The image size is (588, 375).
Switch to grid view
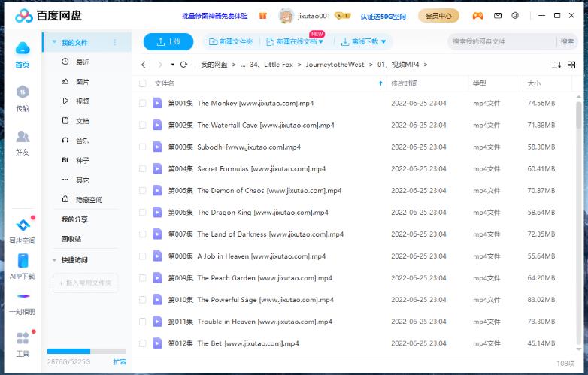(x=571, y=65)
